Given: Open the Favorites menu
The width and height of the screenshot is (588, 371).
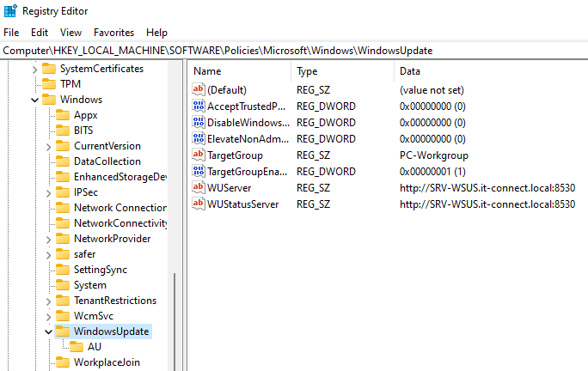Looking at the screenshot, I should 113,33.
